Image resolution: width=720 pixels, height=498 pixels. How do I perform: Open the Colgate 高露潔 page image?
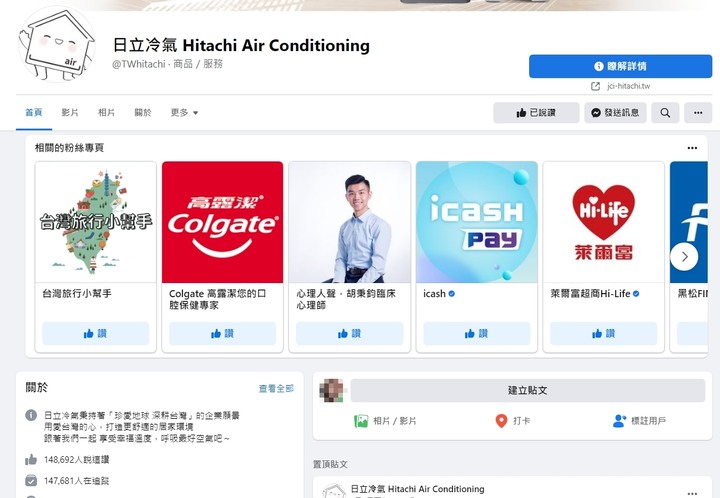pos(223,222)
